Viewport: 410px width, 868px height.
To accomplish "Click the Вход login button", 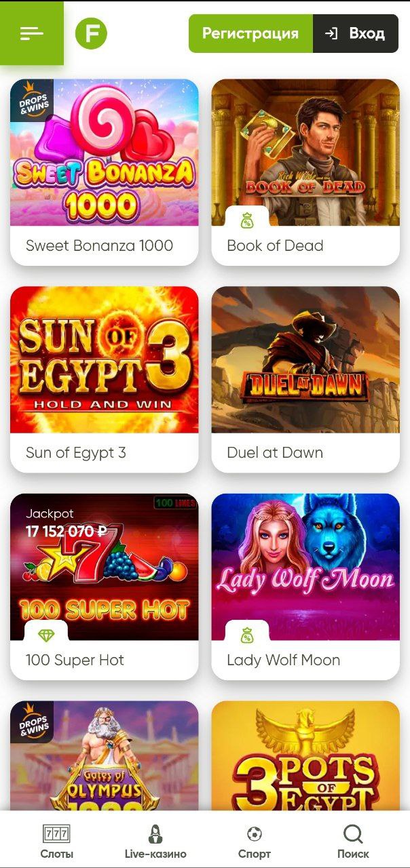I will [x=356, y=33].
